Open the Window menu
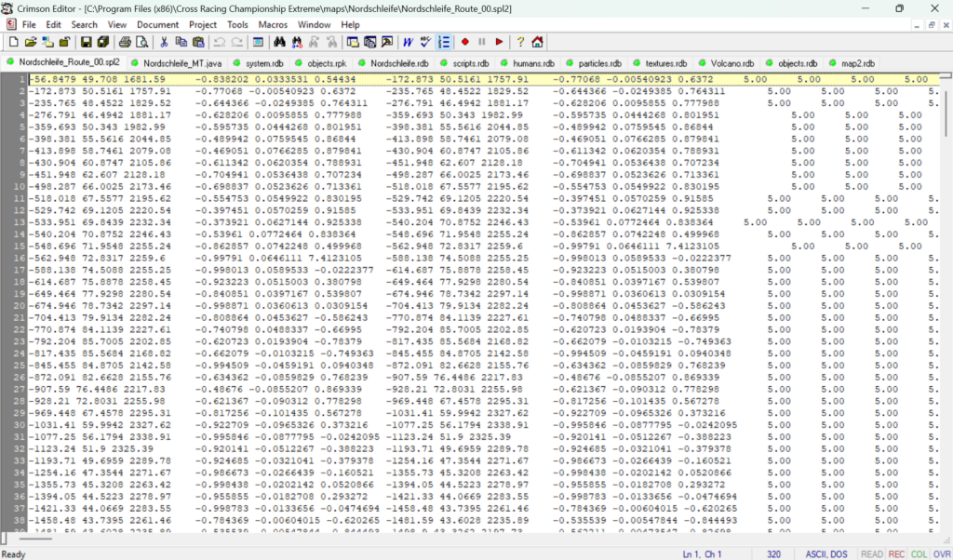953x560 pixels. (x=315, y=25)
